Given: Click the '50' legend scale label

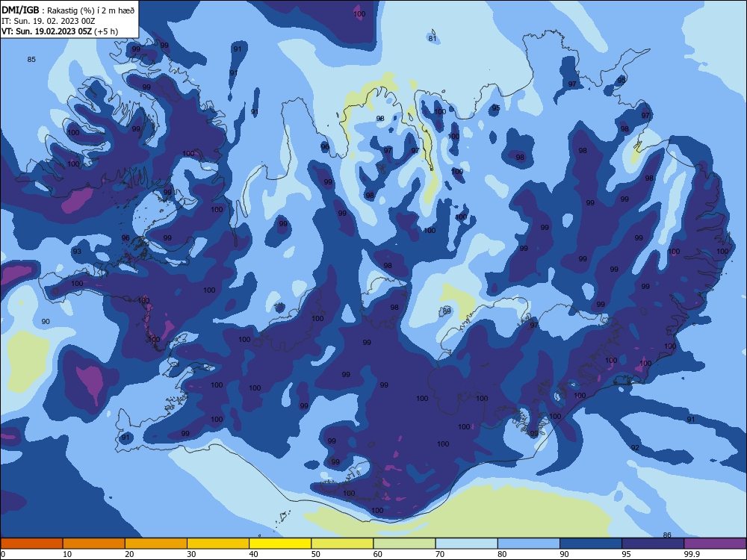Looking at the screenshot, I should point(316,554).
